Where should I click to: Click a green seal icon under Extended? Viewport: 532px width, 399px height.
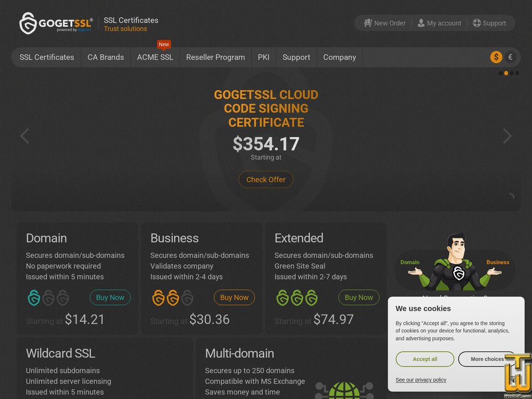click(x=283, y=298)
